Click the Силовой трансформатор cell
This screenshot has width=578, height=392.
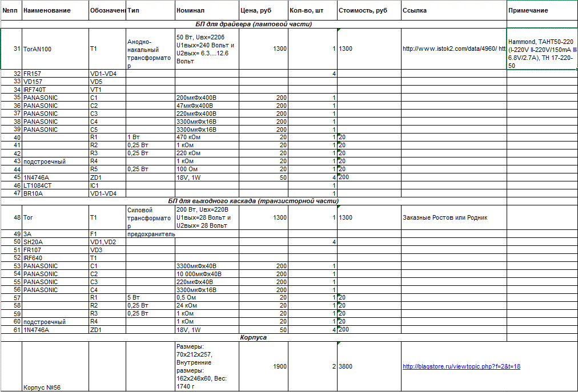(150, 217)
